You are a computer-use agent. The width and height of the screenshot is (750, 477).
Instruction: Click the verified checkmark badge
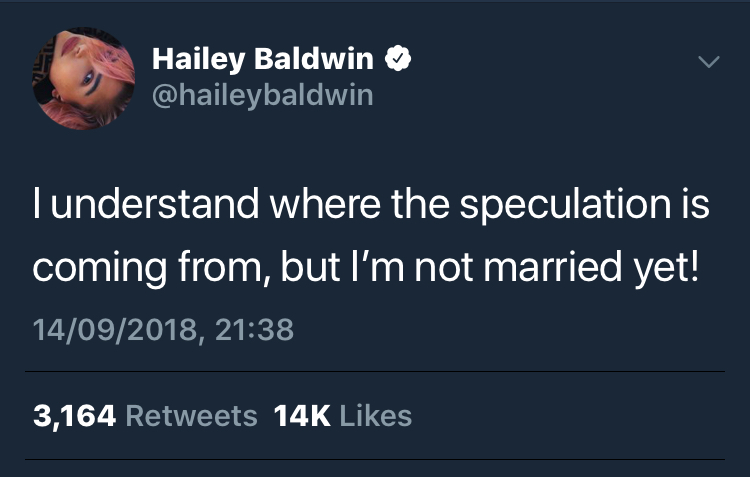(398, 58)
